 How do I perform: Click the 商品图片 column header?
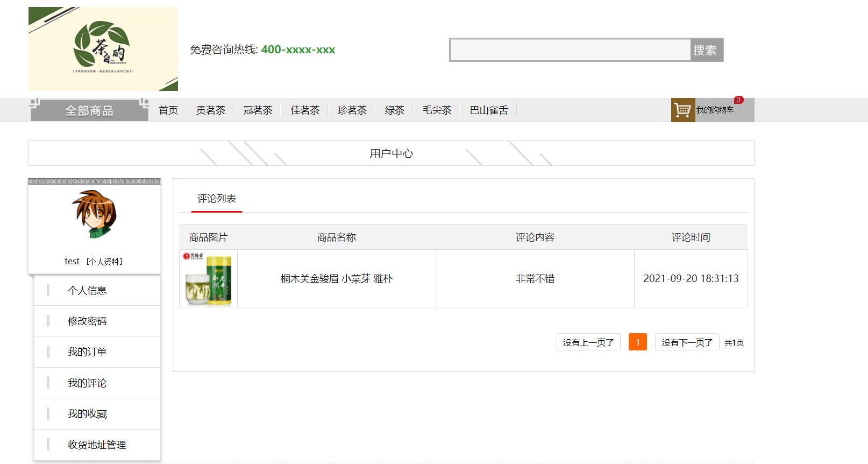pos(208,237)
